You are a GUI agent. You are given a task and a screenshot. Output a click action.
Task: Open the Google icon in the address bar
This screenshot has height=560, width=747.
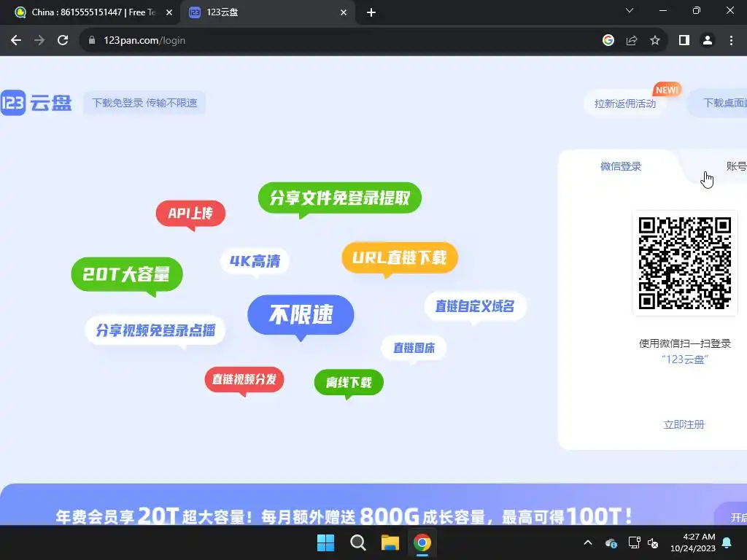[x=608, y=41]
